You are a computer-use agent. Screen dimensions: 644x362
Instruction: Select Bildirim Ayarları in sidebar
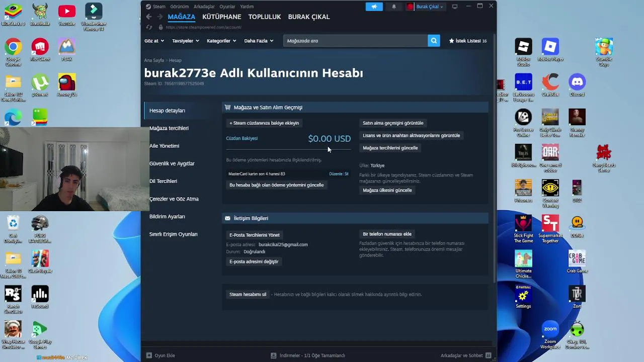click(167, 216)
